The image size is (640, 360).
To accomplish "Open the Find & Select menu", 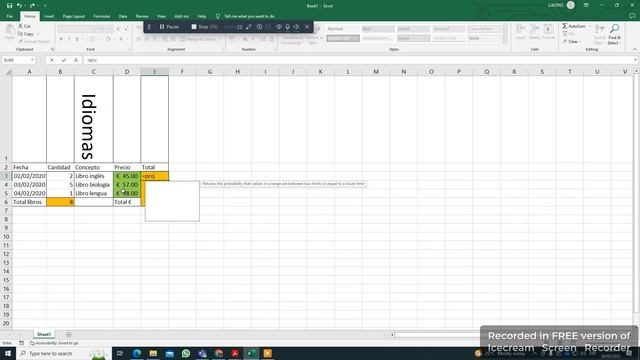I will (x=614, y=34).
